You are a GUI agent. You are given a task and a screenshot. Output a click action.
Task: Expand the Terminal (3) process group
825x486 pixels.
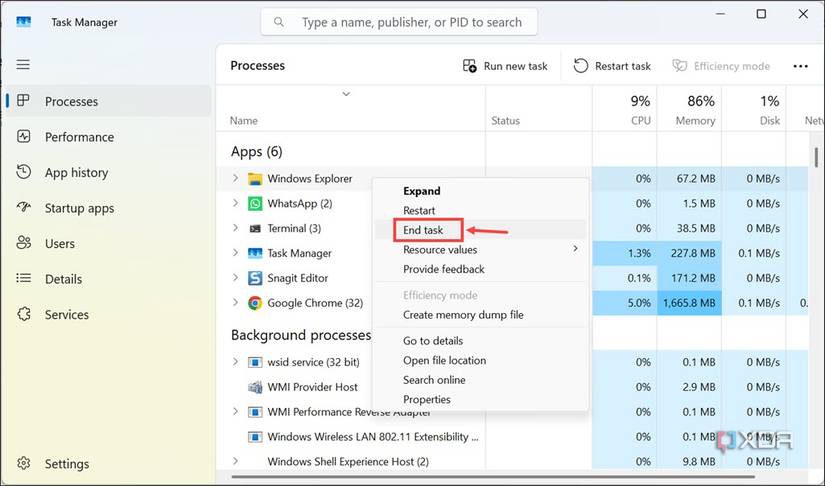click(236, 228)
